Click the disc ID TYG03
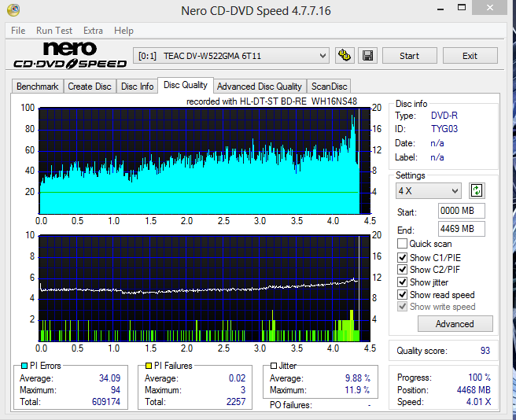Viewport: 516px width, 420px height. pos(444,129)
